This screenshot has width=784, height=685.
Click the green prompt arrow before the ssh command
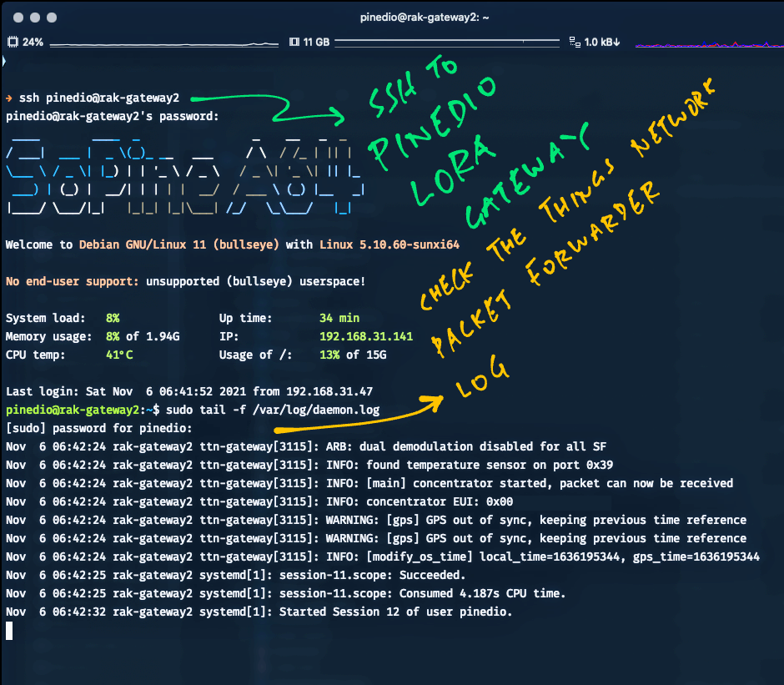click(8, 98)
